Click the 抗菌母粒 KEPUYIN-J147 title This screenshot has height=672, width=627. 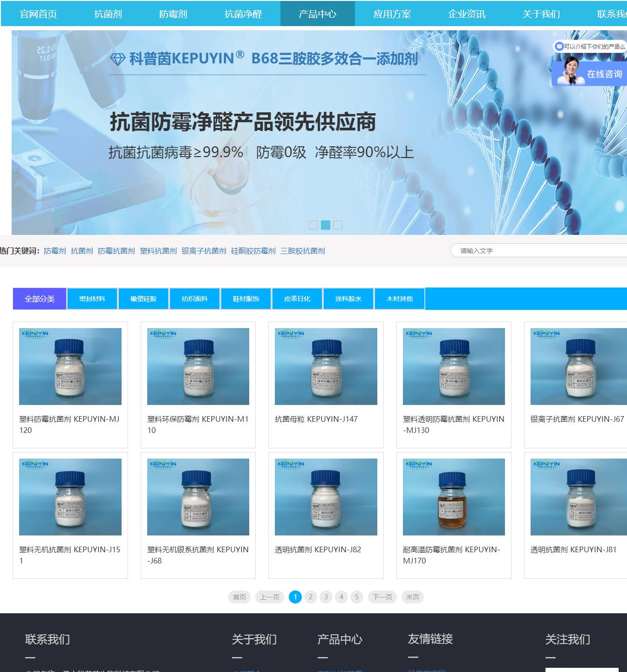click(x=316, y=419)
